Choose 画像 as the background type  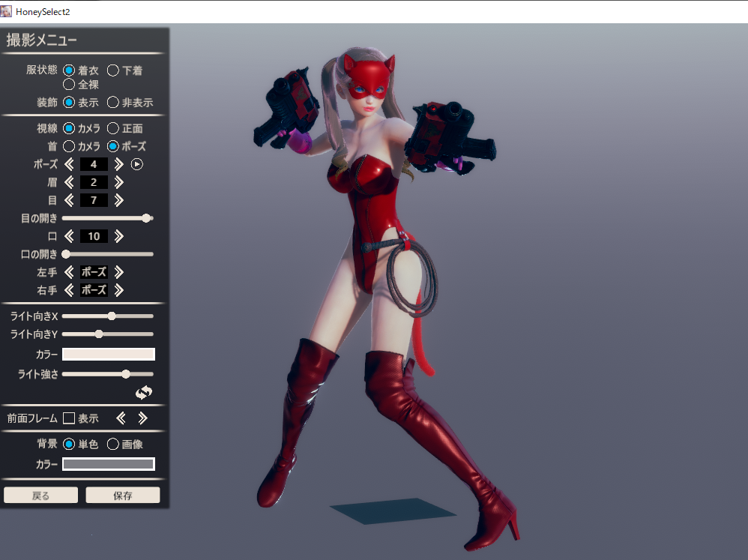[x=113, y=444]
